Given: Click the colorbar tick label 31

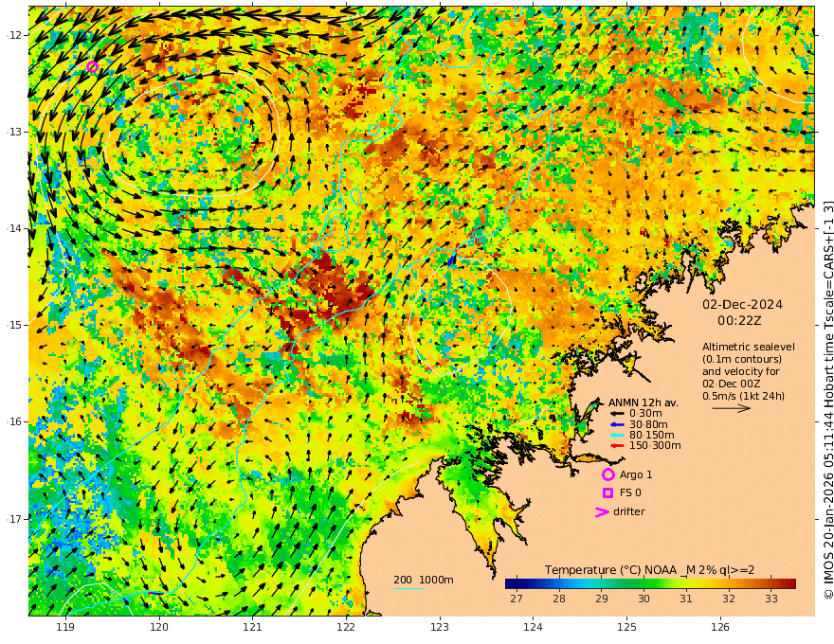Looking at the screenshot, I should click(x=686, y=599).
